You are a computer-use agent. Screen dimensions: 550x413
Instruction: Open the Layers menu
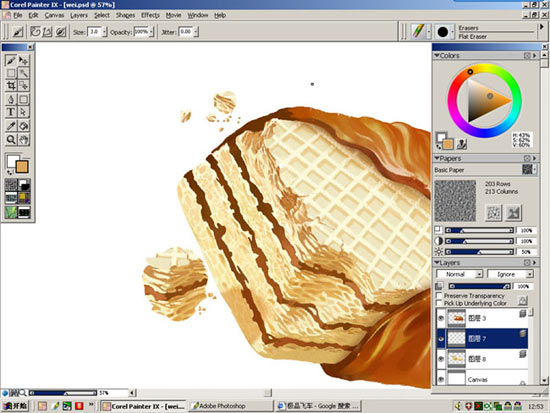[79, 15]
